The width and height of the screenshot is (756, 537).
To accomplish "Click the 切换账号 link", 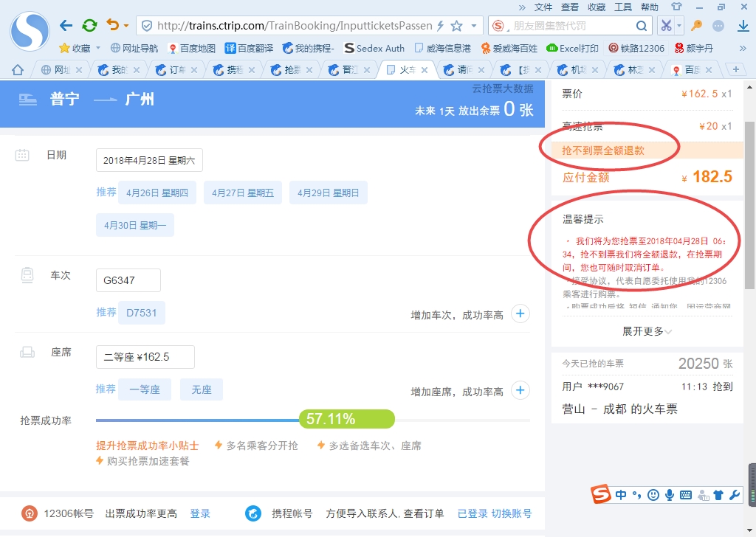I will tap(512, 513).
